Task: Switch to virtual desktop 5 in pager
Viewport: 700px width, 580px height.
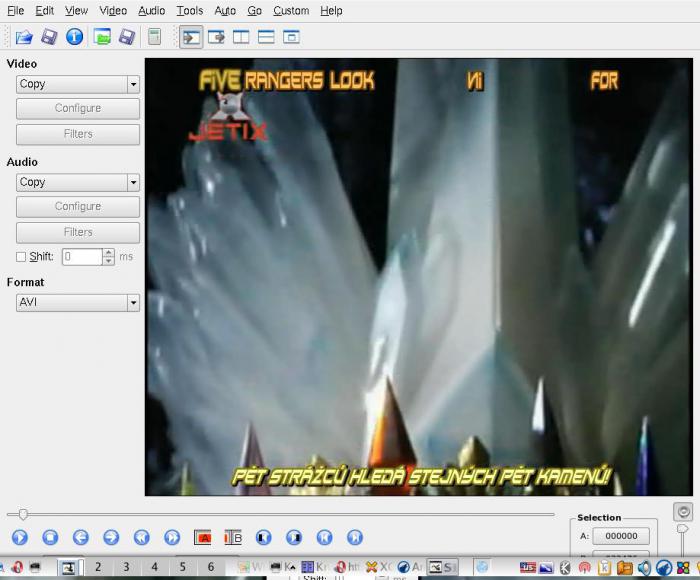Action: [183, 567]
